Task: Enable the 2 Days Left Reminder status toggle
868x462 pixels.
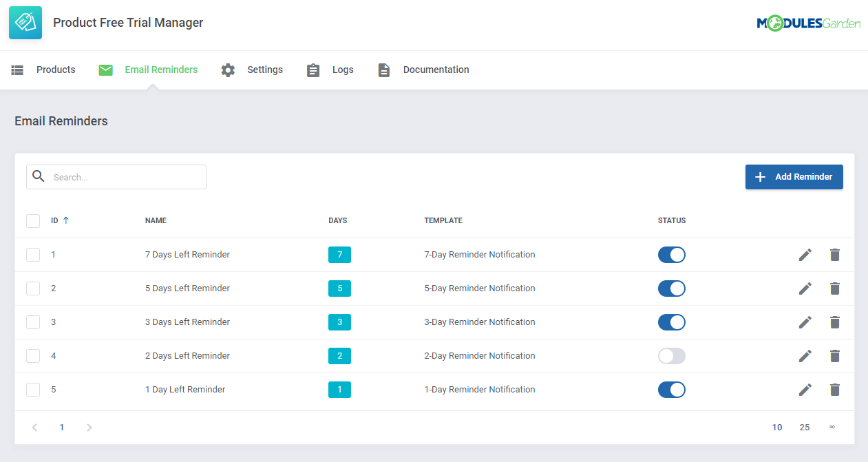Action: 671,355
